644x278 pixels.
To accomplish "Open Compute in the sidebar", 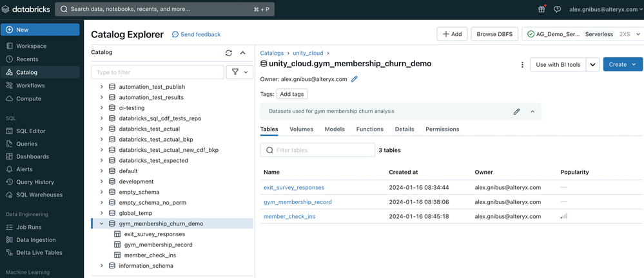I will [40, 98].
